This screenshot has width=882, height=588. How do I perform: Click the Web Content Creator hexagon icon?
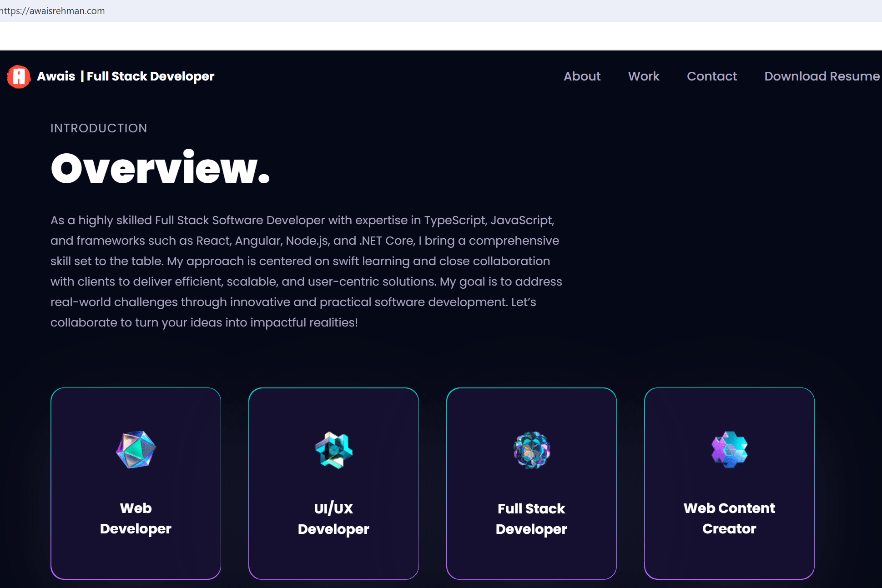729,450
